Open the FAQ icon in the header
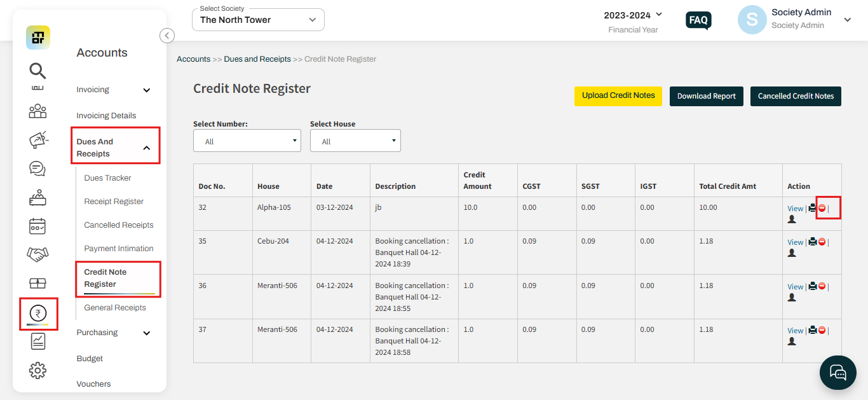 698,20
